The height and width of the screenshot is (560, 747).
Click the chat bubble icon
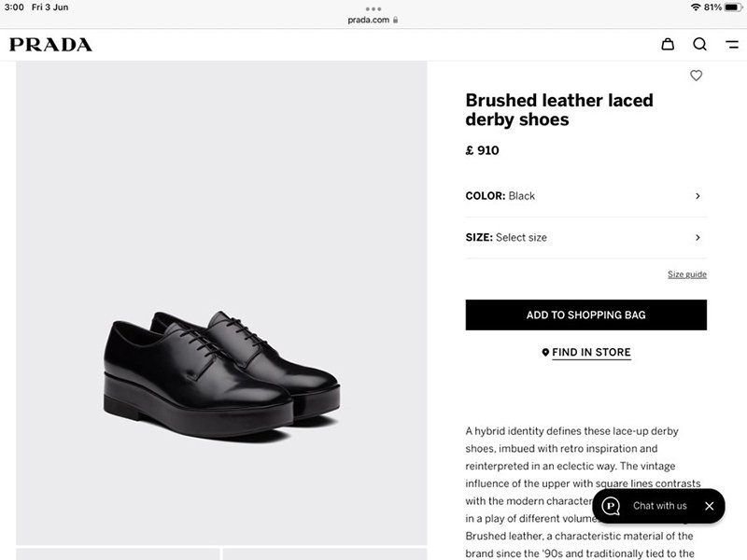point(611,506)
